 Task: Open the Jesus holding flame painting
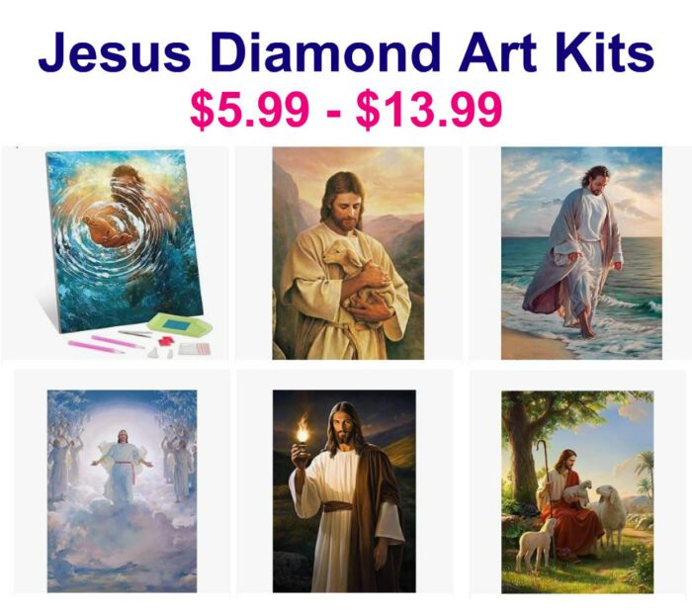coord(344,491)
